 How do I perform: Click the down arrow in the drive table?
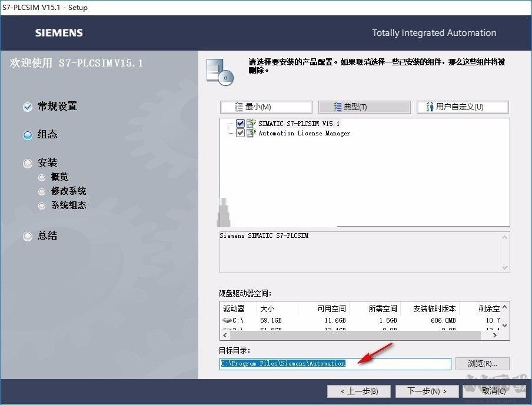click(x=504, y=325)
